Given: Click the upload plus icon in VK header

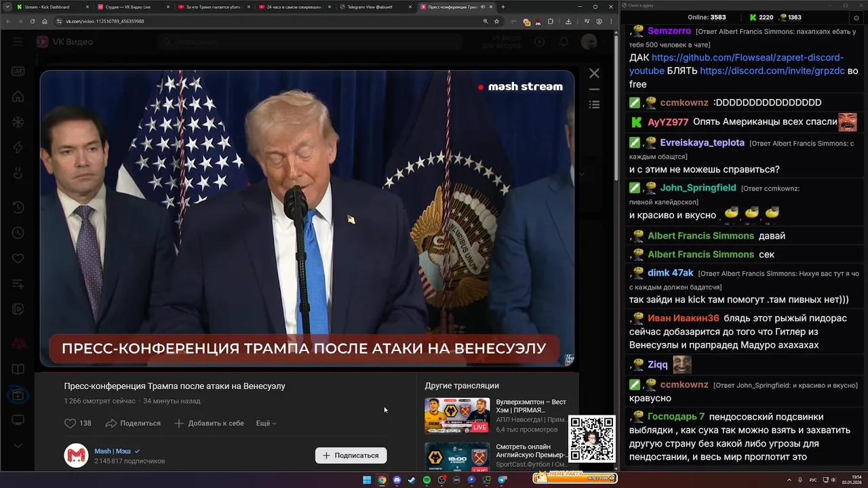Looking at the screenshot, I should point(539,42).
